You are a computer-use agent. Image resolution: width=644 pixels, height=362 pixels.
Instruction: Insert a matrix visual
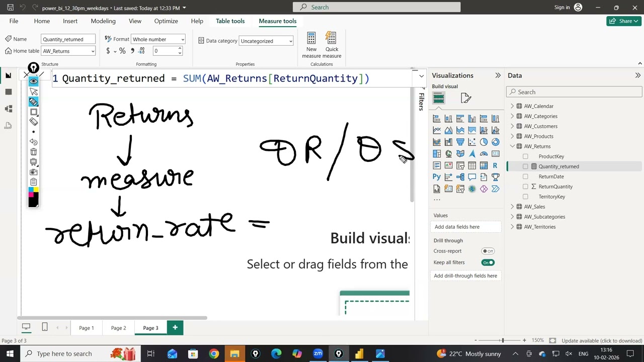tap(484, 165)
